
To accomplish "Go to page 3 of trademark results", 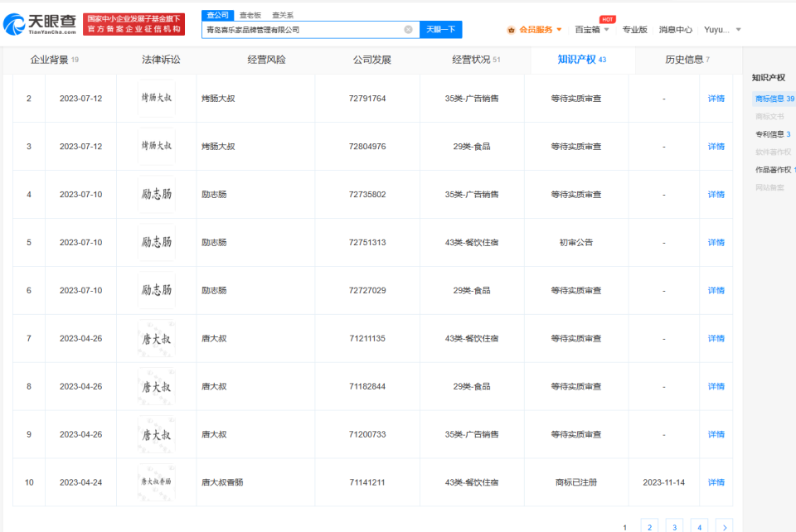I will pos(674,527).
